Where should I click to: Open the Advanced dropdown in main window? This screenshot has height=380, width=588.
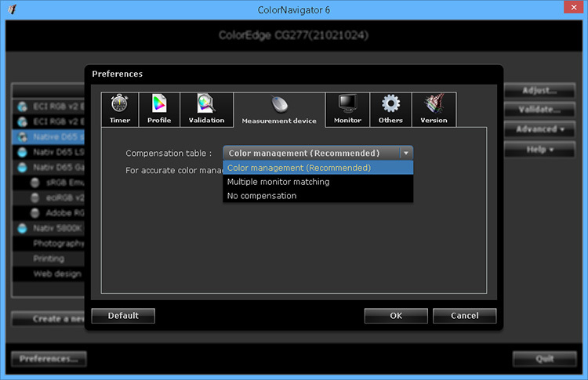pyautogui.click(x=539, y=129)
